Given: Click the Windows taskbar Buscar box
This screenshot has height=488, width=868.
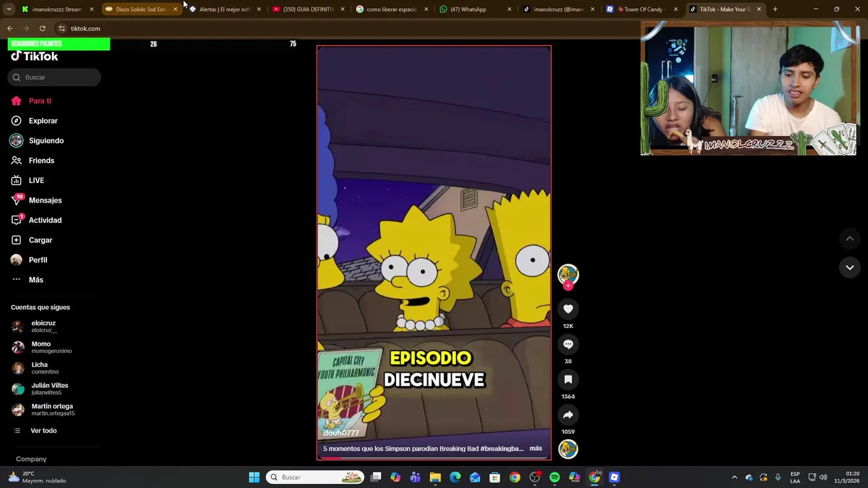Looking at the screenshot, I should click(315, 477).
